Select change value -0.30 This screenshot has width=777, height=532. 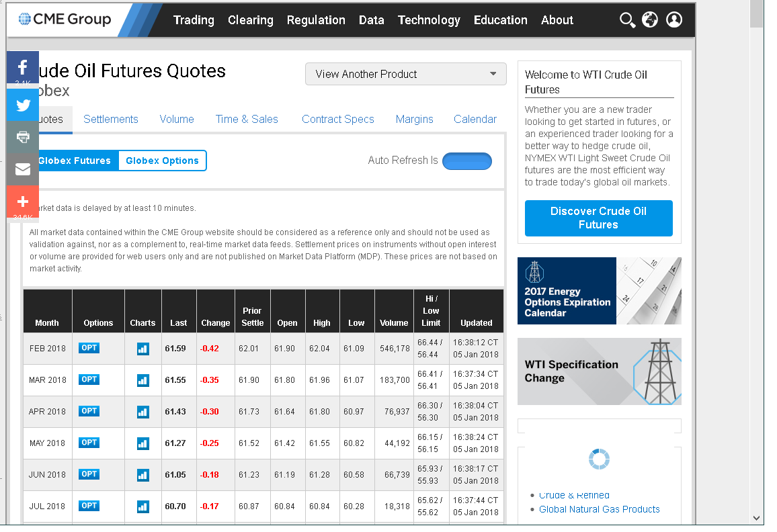coord(210,412)
